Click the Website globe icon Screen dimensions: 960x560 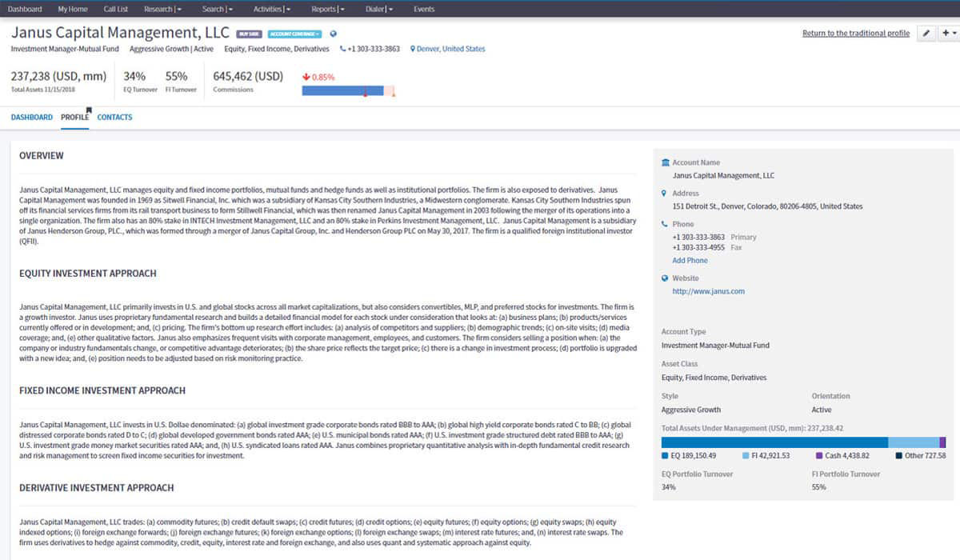pyautogui.click(x=665, y=278)
